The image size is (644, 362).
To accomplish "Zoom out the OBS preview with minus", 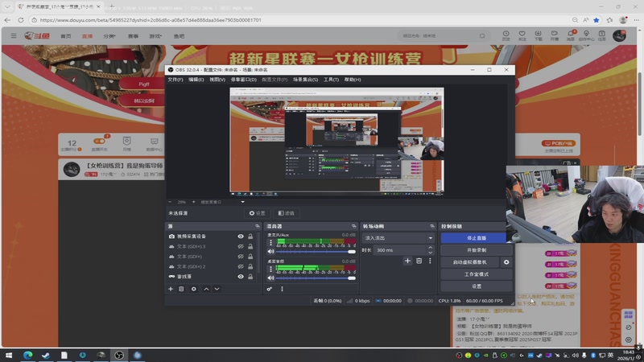I will [x=170, y=202].
